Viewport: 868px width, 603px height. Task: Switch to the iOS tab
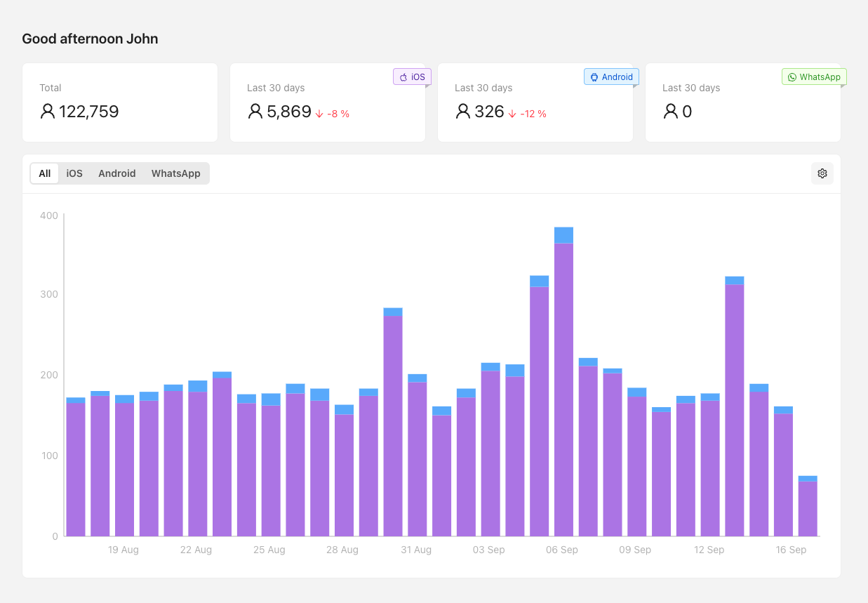(x=74, y=173)
